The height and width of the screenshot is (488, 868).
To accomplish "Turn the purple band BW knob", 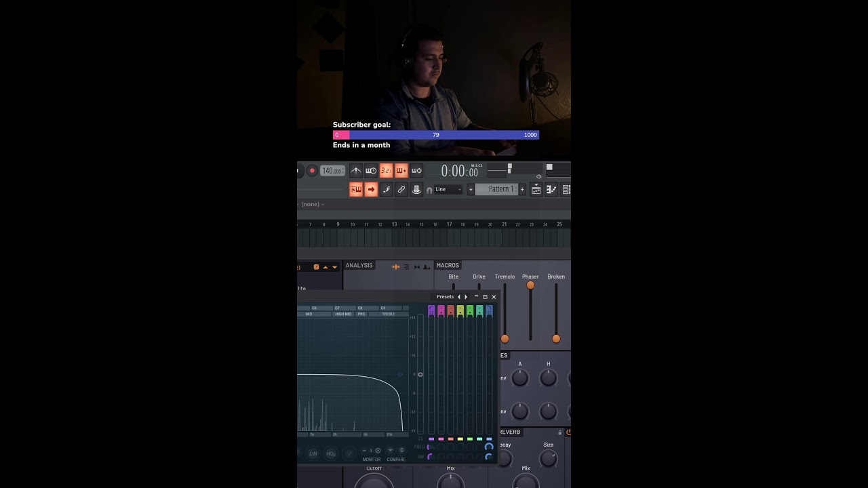I will 431,457.
